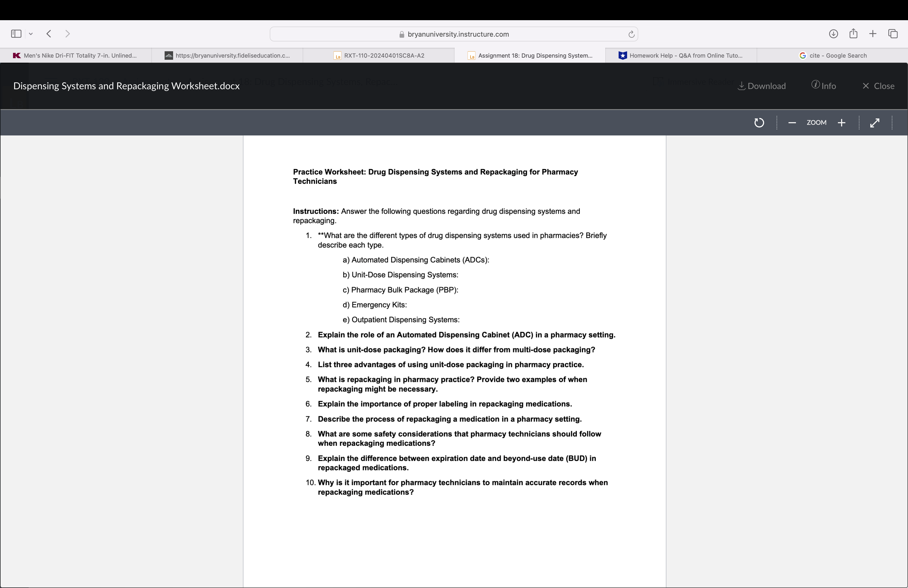Navigate back using the back arrow
This screenshot has width=908, height=588.
coord(48,33)
